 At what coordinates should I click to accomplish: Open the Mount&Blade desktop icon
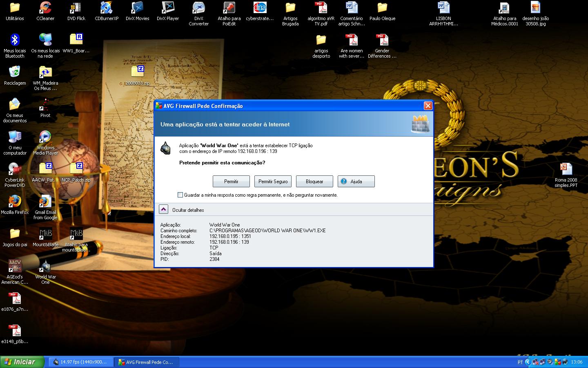point(45,237)
